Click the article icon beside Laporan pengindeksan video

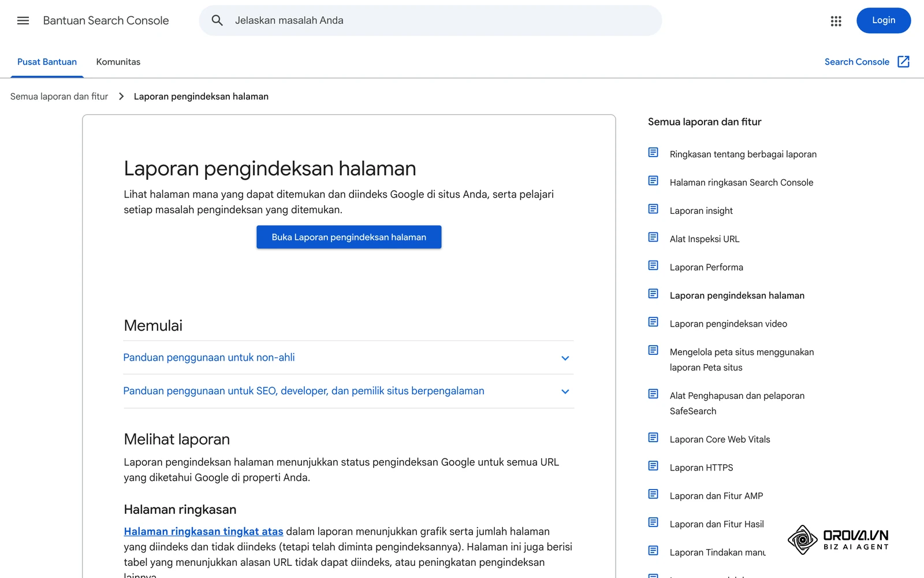[653, 322]
